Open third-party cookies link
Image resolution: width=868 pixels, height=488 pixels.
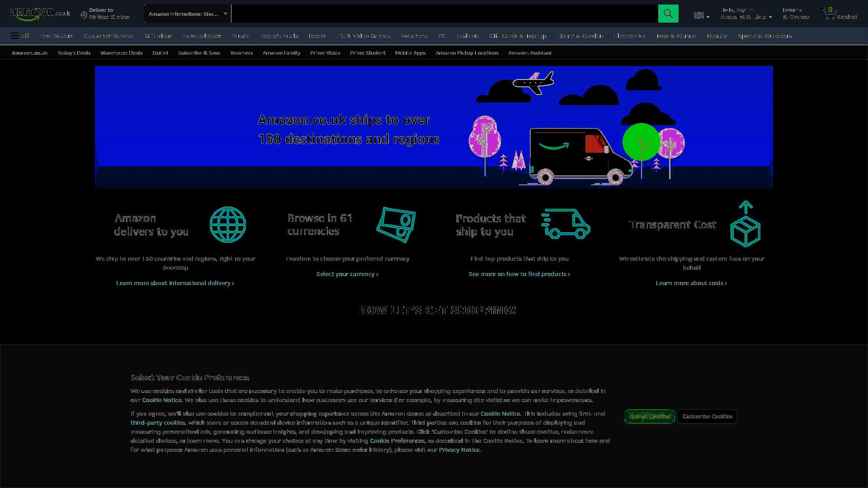coord(158,422)
